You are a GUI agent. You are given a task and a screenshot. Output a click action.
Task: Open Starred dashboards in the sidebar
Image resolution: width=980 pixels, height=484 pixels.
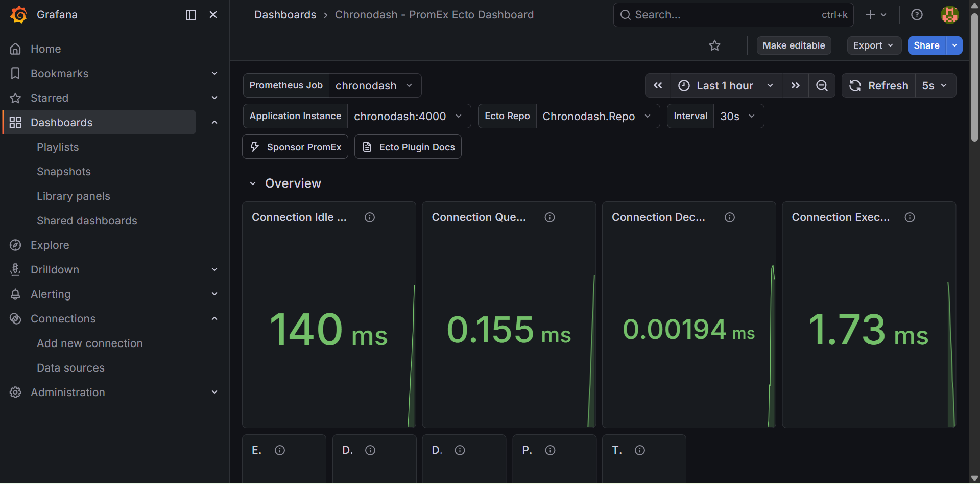[x=50, y=98]
